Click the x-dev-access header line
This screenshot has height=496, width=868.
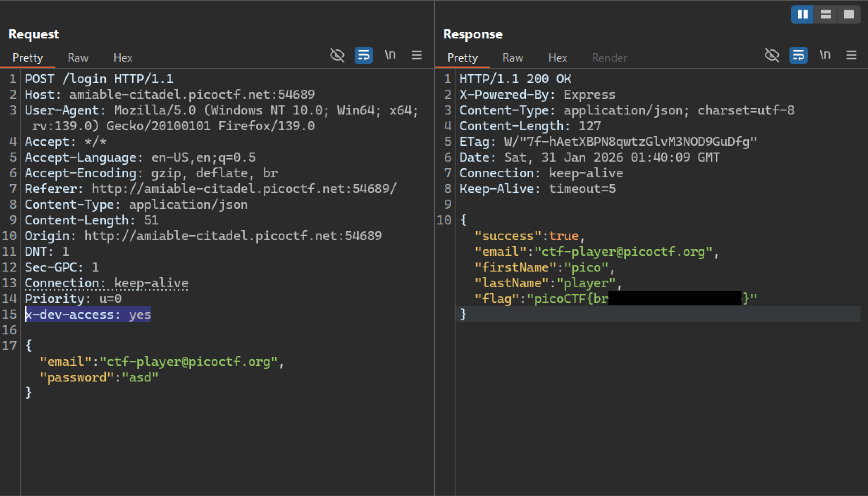(88, 315)
